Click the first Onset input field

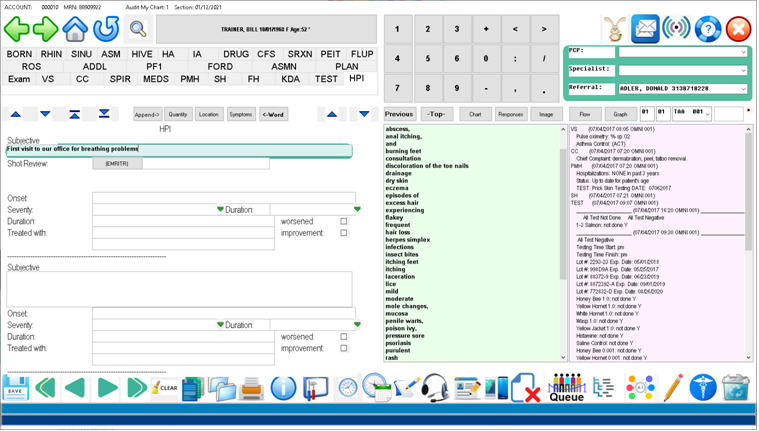pyautogui.click(x=223, y=199)
